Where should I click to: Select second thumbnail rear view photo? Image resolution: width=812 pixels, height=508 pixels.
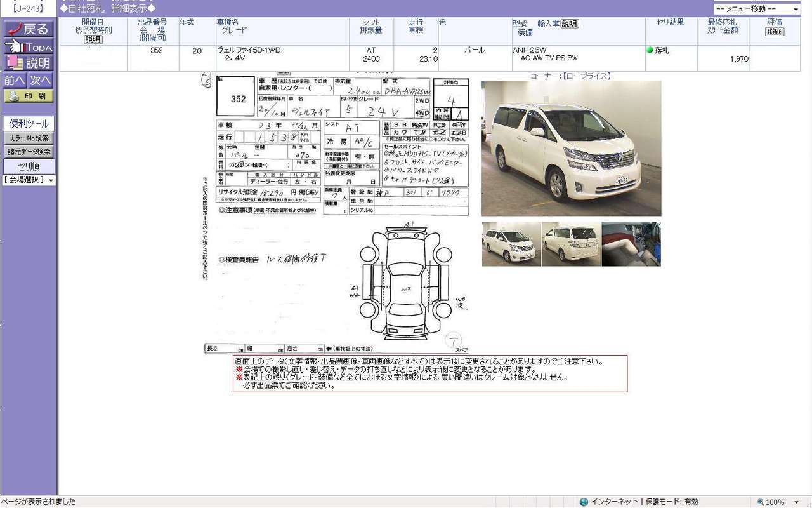571,244
